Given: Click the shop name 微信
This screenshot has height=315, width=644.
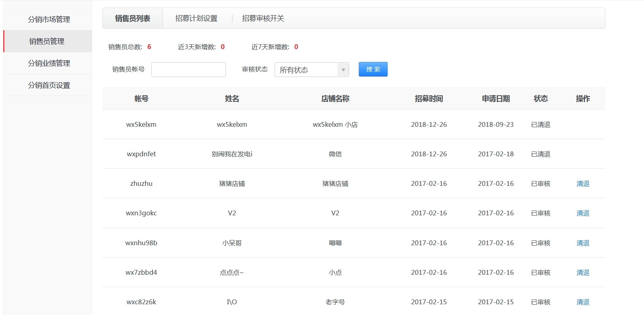Looking at the screenshot, I should click(335, 154).
